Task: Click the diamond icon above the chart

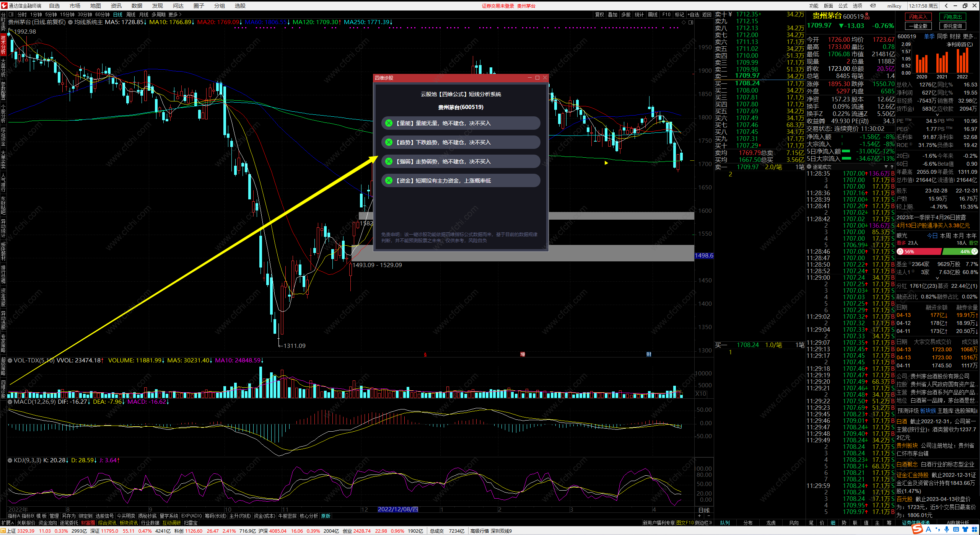Action: click(x=684, y=22)
